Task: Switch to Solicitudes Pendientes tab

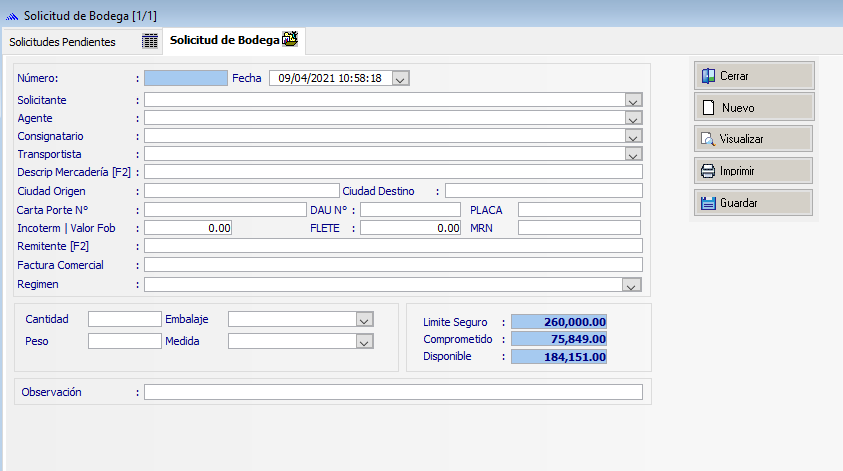Action: (62, 42)
